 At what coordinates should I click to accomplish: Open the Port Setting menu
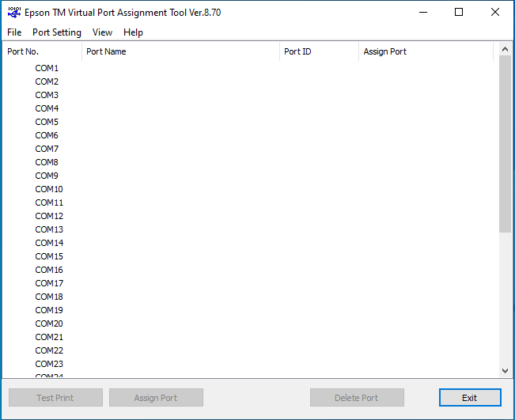[57, 32]
